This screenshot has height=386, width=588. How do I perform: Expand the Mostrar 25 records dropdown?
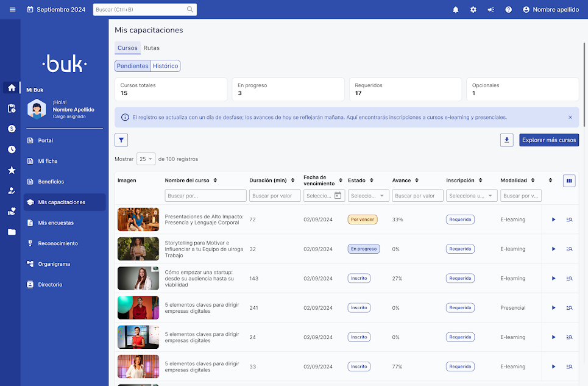(146, 159)
